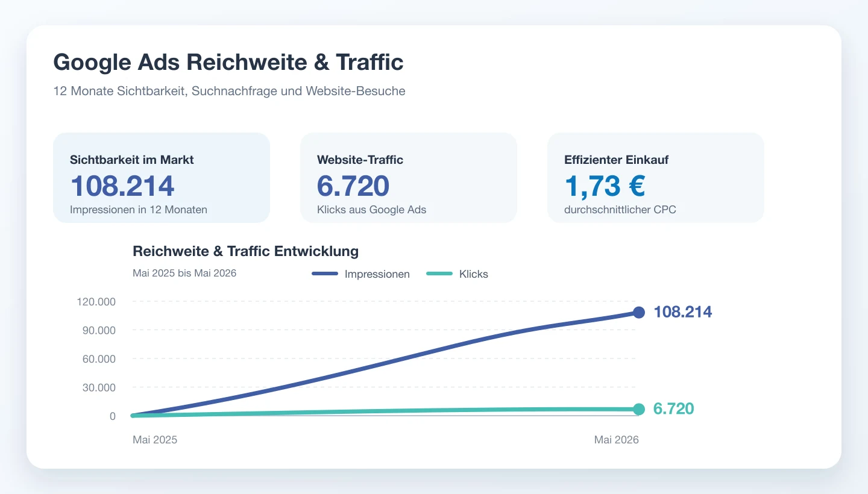Click the 90.000 y-axis label

tap(99, 330)
